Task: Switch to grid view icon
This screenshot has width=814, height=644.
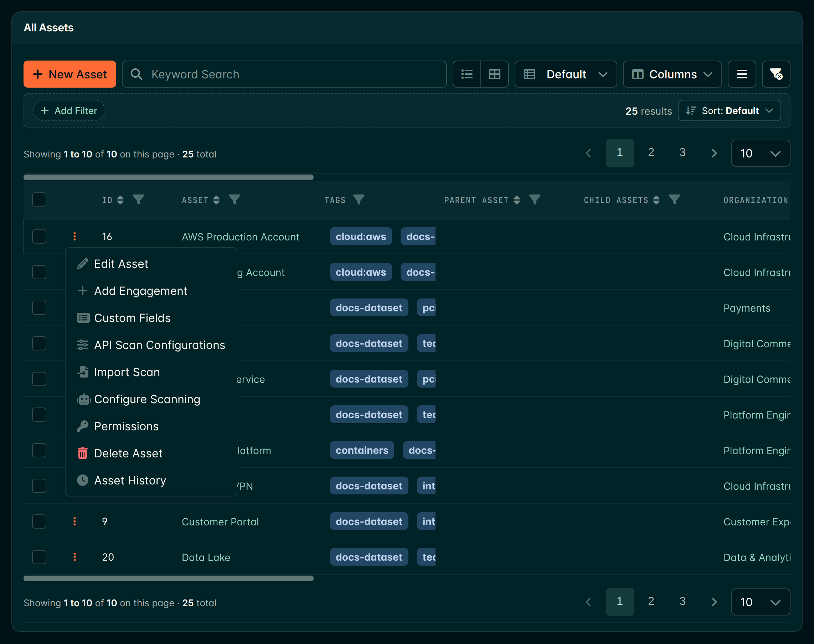Action: pyautogui.click(x=495, y=74)
